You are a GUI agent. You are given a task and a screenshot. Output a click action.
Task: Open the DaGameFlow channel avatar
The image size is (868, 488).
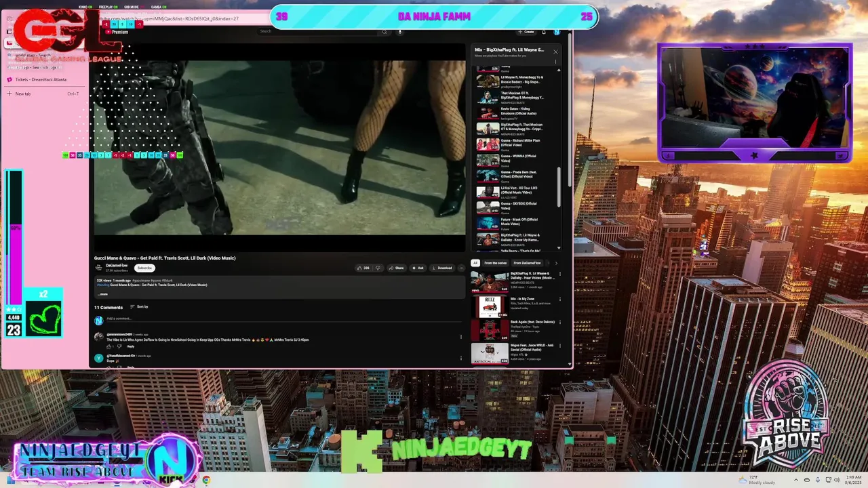tap(98, 268)
